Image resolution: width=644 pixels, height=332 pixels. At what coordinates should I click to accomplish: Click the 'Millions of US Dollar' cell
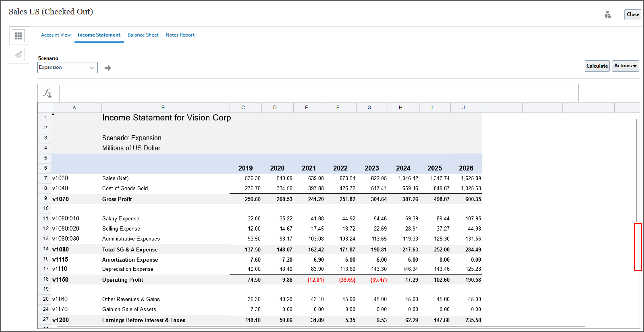(131, 148)
